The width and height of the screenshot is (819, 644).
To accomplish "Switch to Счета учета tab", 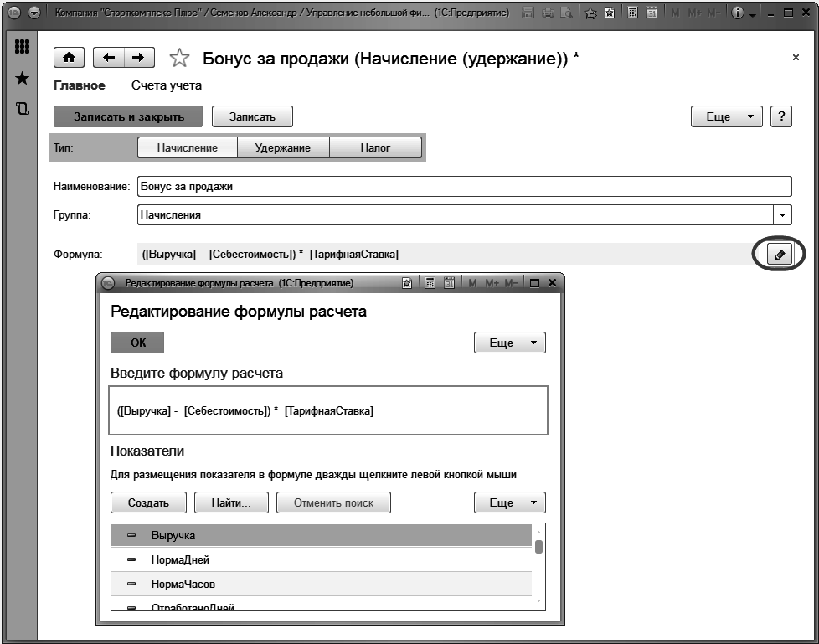I will pyautogui.click(x=167, y=85).
